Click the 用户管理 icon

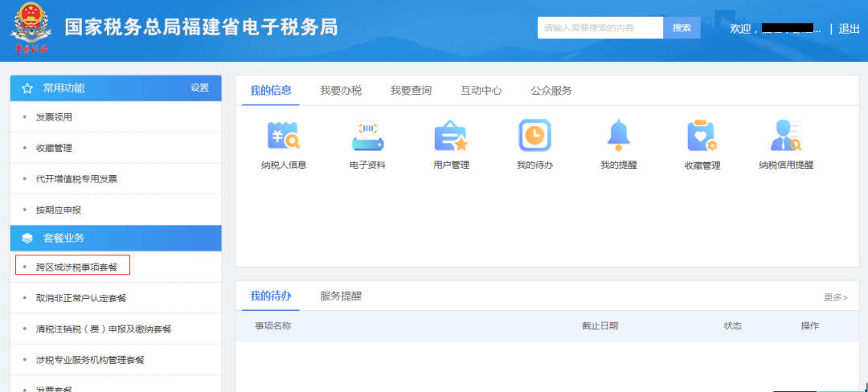451,136
